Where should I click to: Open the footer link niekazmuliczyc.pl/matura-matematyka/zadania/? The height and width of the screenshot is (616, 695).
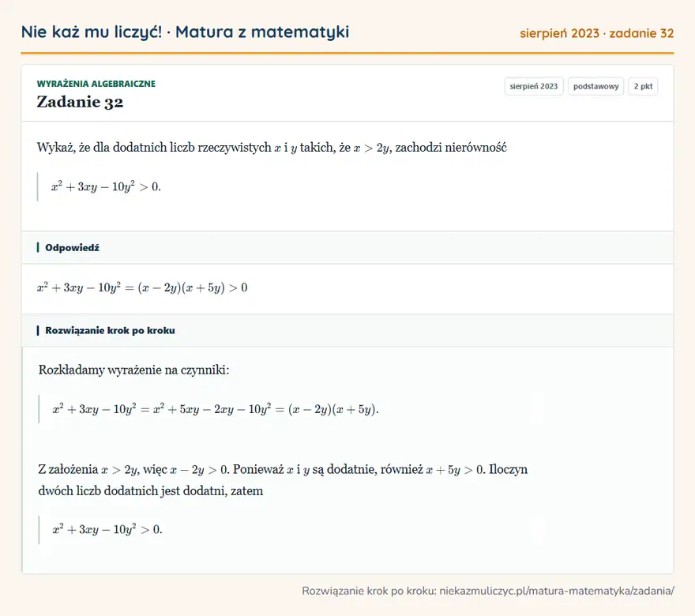557,591
